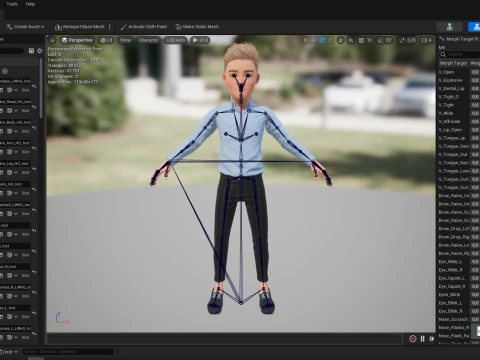Click the Morph Target Previewer tab
480x360 pixels.
click(459, 39)
